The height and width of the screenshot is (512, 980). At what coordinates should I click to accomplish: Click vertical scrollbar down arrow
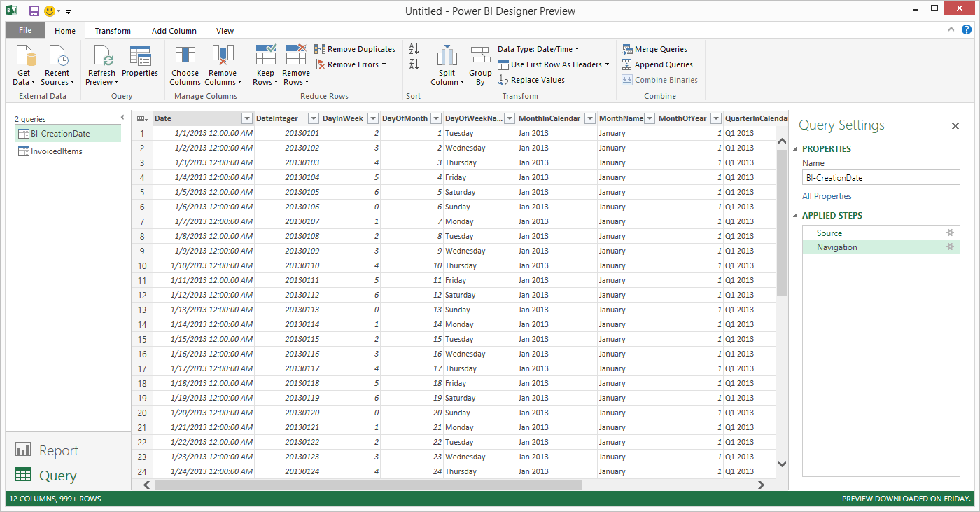783,464
